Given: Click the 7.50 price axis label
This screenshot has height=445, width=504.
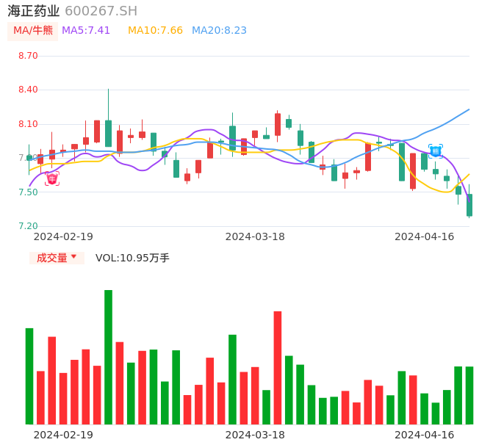Looking at the screenshot, I should pos(28,192).
